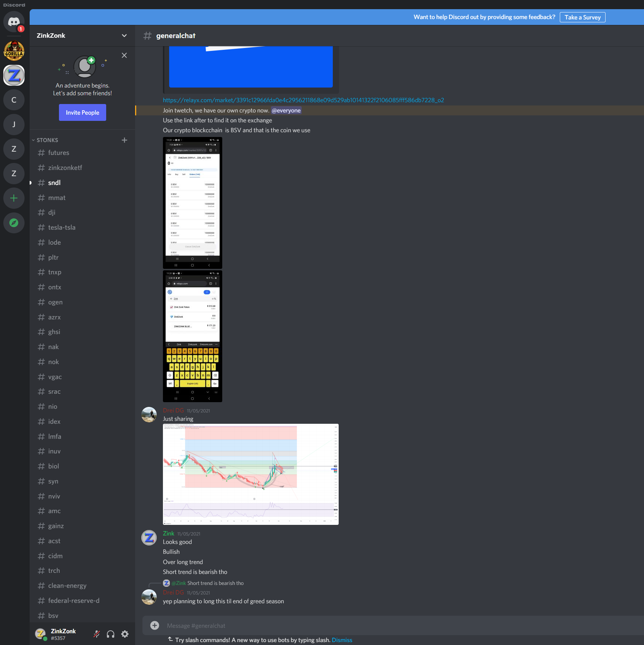The height and width of the screenshot is (645, 644).
Task: Open the Gorilla server icon
Action: click(14, 51)
